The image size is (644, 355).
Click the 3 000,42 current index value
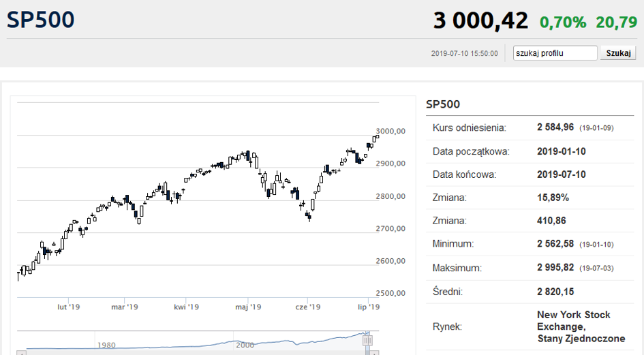click(x=480, y=20)
